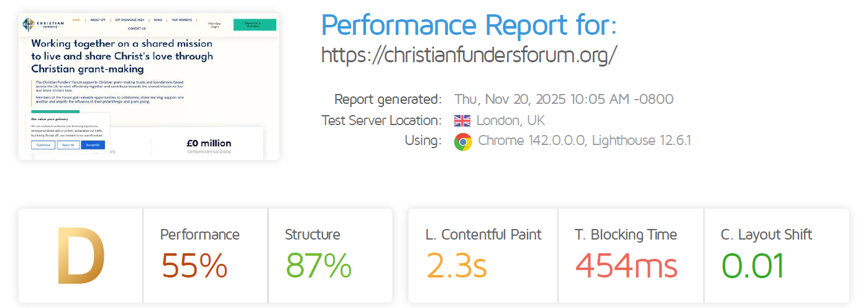Click the Performance 55% score
868x308 pixels.
click(194, 266)
